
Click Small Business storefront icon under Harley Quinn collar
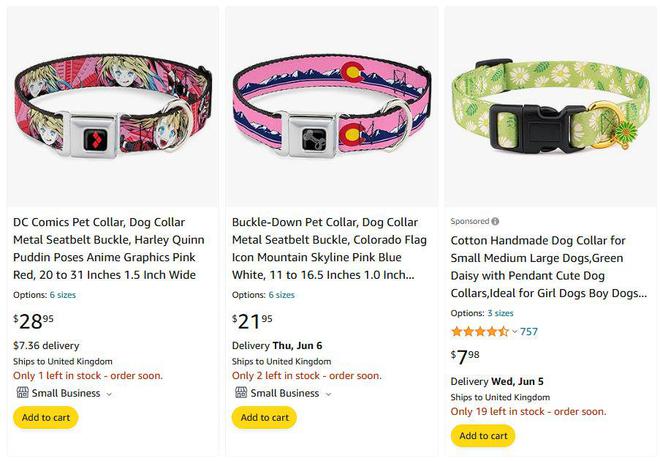[x=22, y=393]
